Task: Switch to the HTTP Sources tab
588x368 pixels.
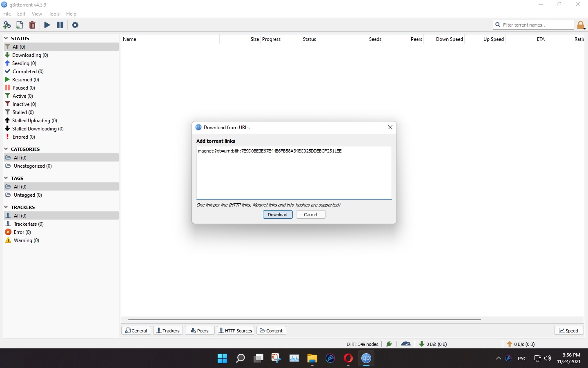Action: click(x=236, y=330)
